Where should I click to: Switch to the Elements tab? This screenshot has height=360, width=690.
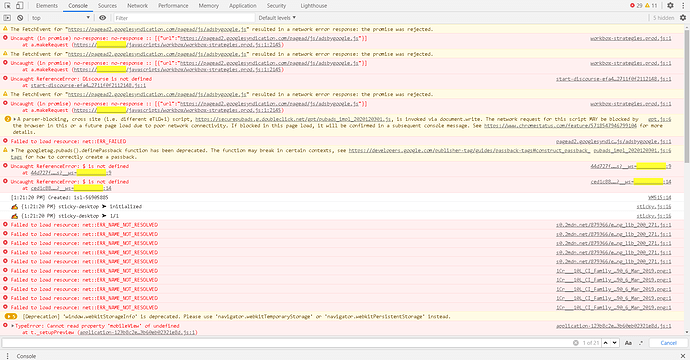47,6
